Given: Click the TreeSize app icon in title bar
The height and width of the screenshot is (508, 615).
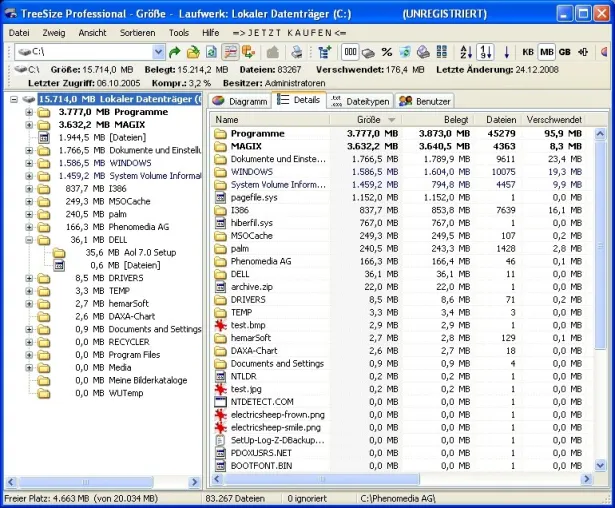Looking at the screenshot, I should 11,14.
